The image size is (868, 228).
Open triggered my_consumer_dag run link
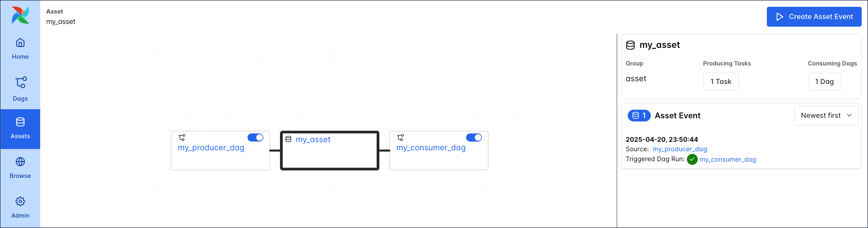pos(728,159)
